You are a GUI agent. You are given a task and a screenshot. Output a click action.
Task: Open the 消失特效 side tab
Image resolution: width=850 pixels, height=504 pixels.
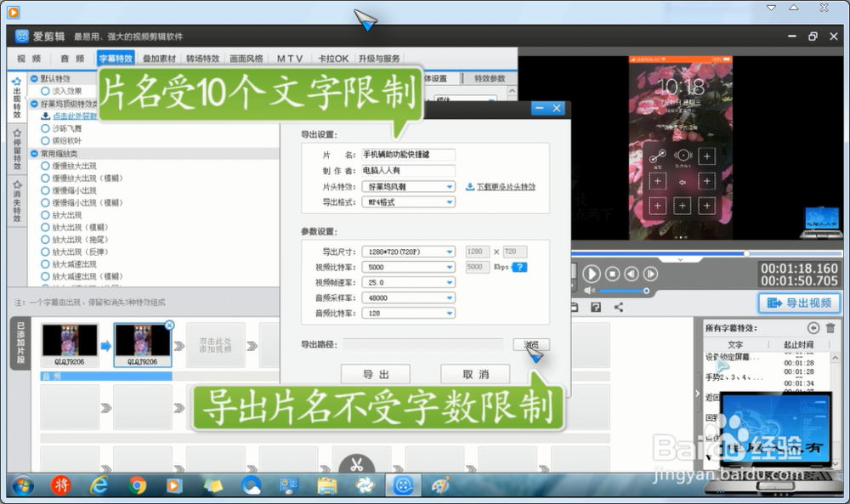pyautogui.click(x=17, y=201)
